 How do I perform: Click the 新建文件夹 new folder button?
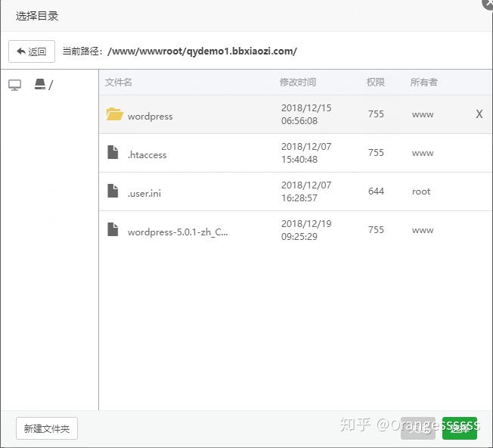tap(47, 428)
